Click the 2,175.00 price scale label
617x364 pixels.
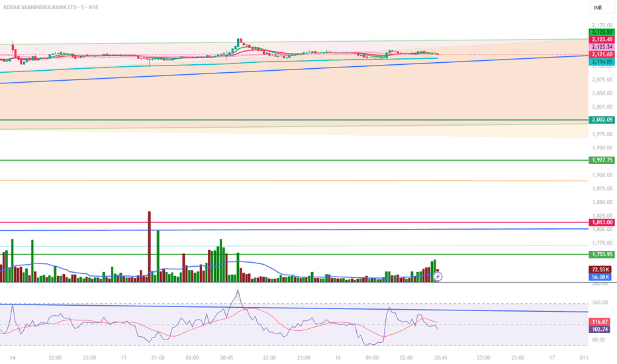click(x=602, y=26)
